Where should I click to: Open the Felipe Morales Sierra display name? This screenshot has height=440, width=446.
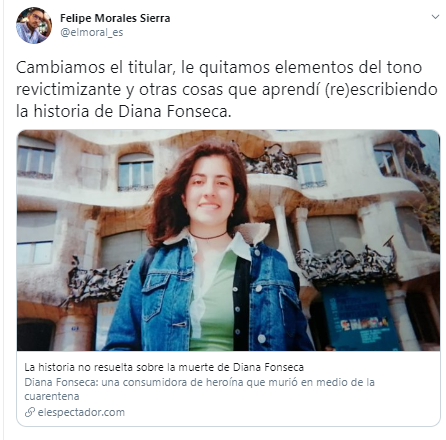[x=115, y=18]
